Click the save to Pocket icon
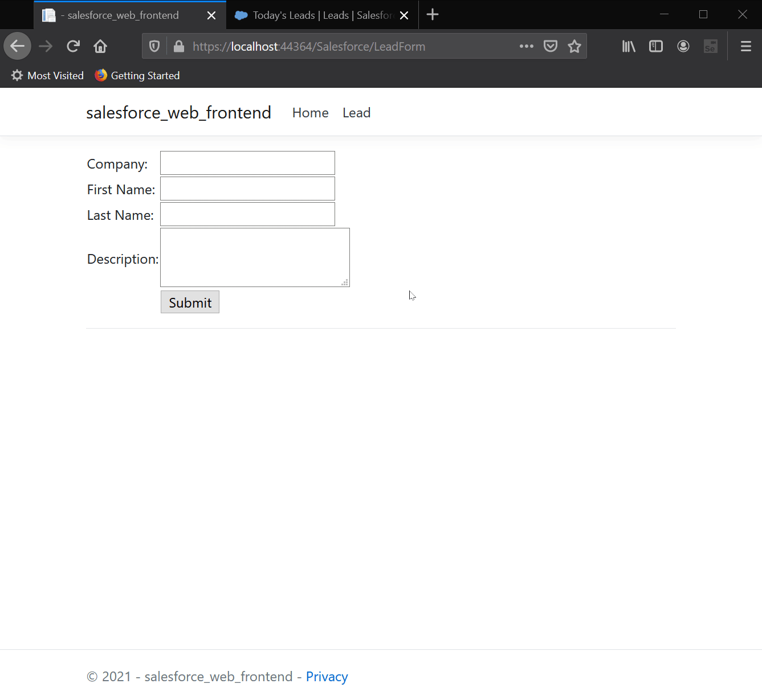Screen dimensions: 762x700 tap(550, 46)
